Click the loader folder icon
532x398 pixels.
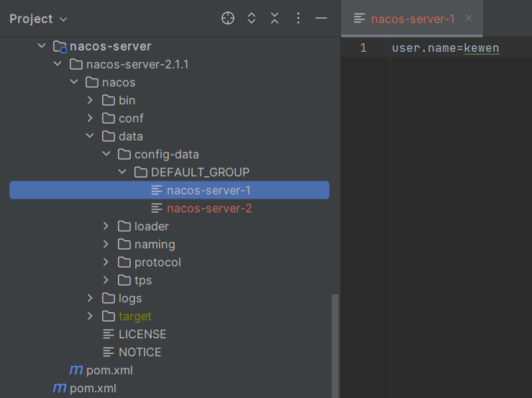point(124,226)
